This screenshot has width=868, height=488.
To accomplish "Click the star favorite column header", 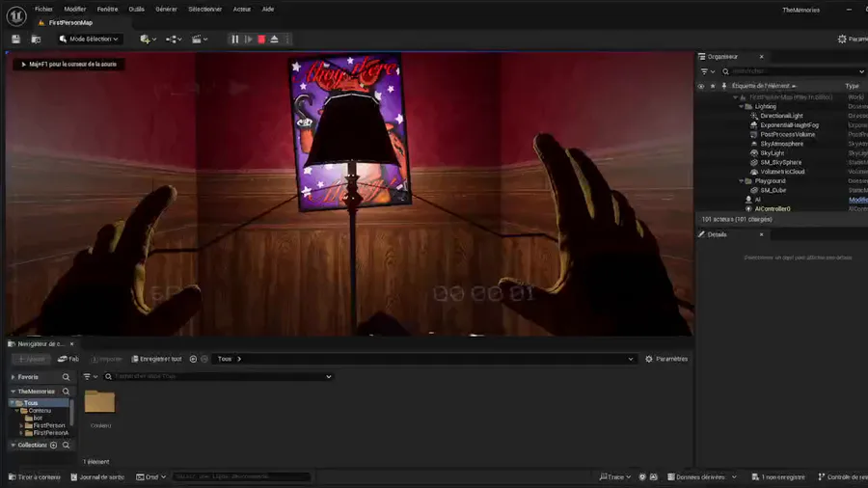I will click(713, 86).
